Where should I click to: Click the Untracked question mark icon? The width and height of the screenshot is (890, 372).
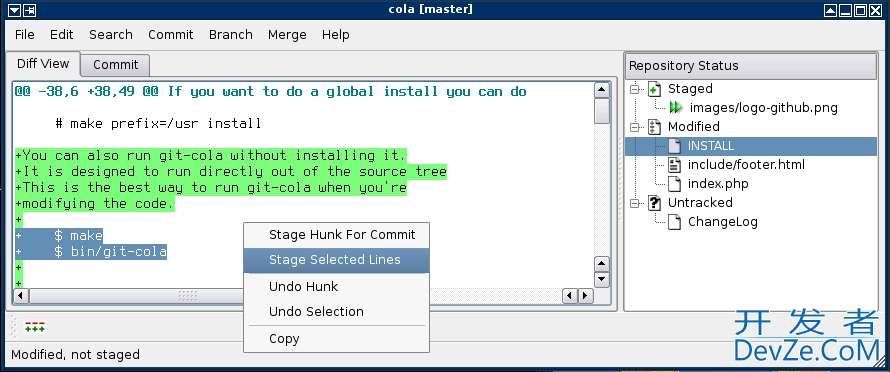pos(654,203)
